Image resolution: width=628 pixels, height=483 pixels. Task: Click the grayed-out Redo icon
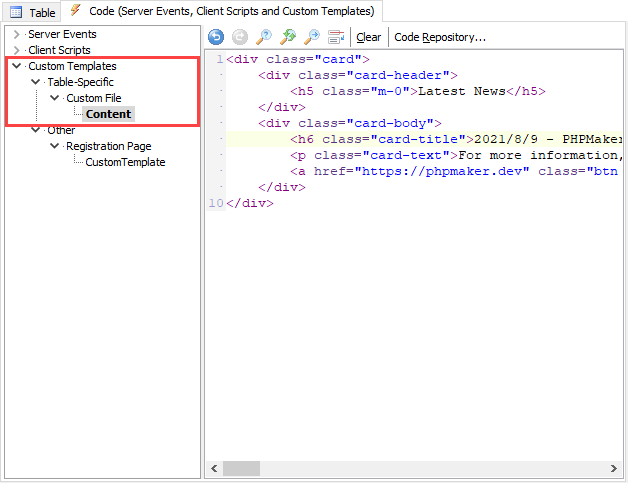coord(239,37)
